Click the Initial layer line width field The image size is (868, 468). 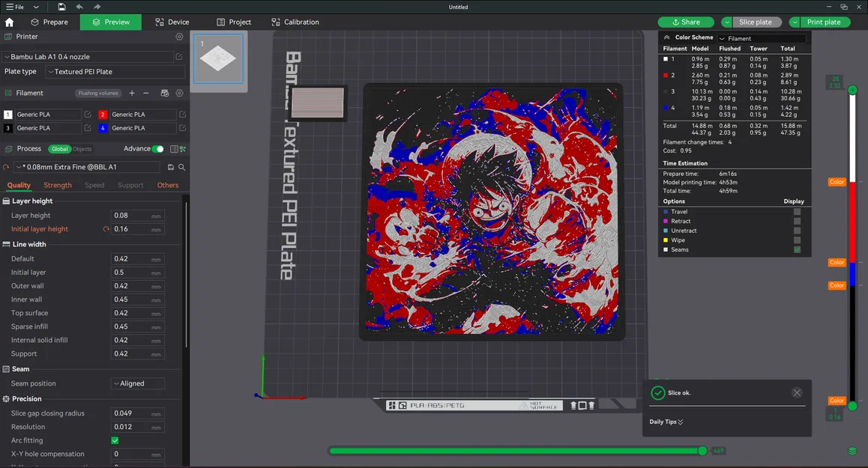pyautogui.click(x=137, y=272)
